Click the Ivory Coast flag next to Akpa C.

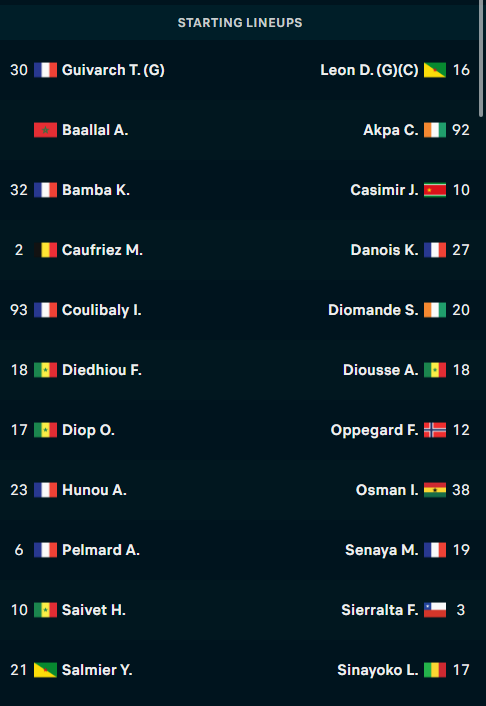coord(435,130)
